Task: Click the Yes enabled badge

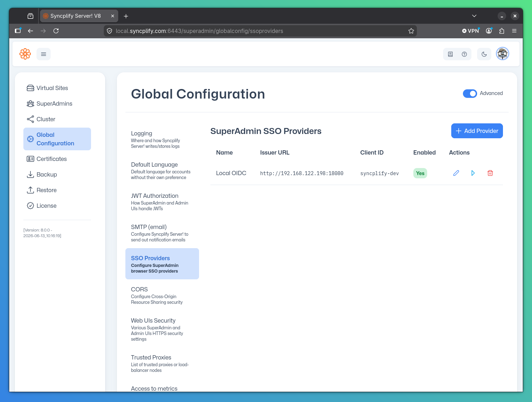Action: pos(420,173)
